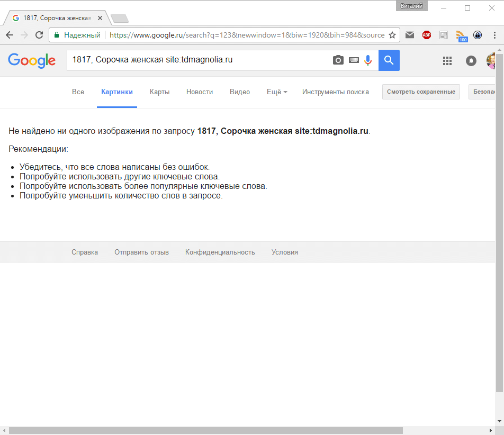
Task: Click the browser forward arrow
Action: tap(24, 35)
